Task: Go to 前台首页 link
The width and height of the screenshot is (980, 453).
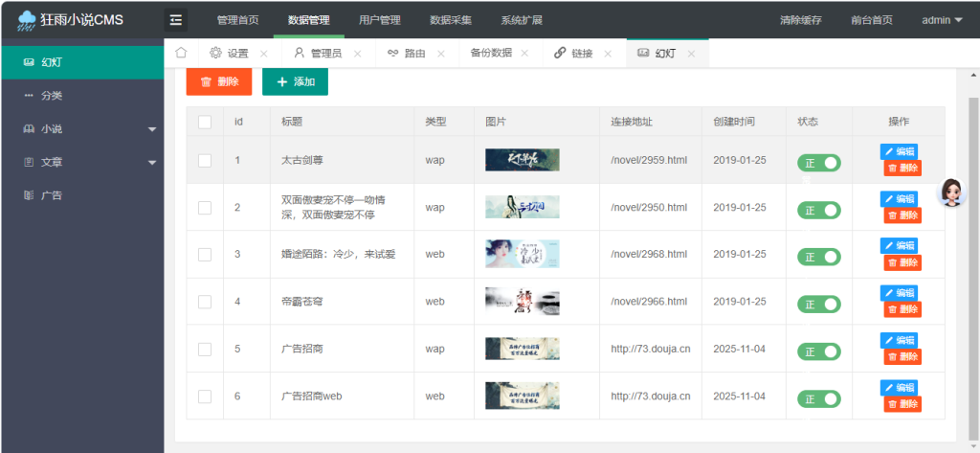Action: click(x=872, y=20)
